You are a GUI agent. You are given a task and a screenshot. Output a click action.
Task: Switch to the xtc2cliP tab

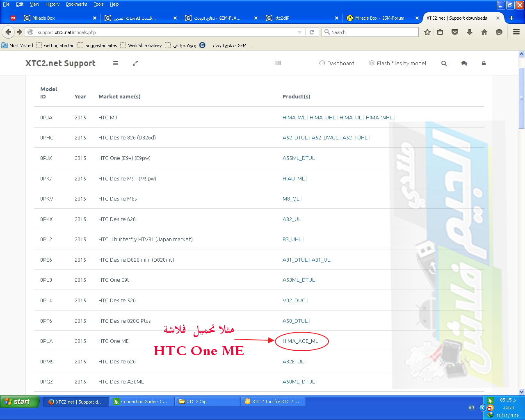tap(301, 18)
